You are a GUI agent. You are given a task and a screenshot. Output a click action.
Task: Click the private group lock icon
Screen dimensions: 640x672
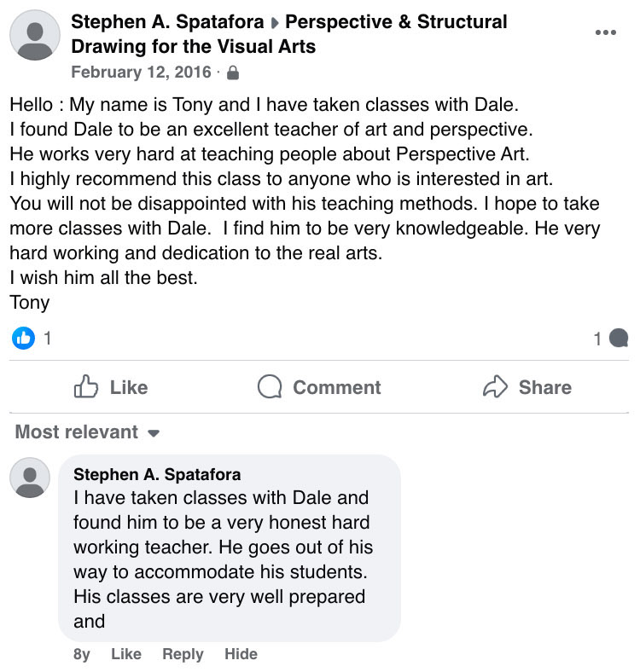[x=233, y=73]
